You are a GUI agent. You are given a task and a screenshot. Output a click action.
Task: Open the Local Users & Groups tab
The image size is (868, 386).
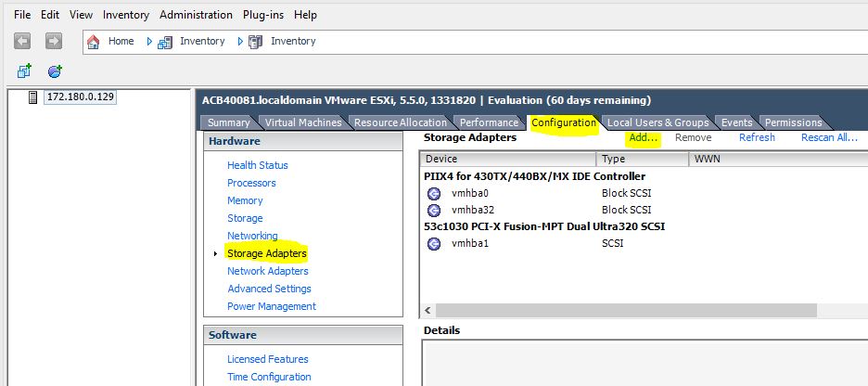coord(658,122)
